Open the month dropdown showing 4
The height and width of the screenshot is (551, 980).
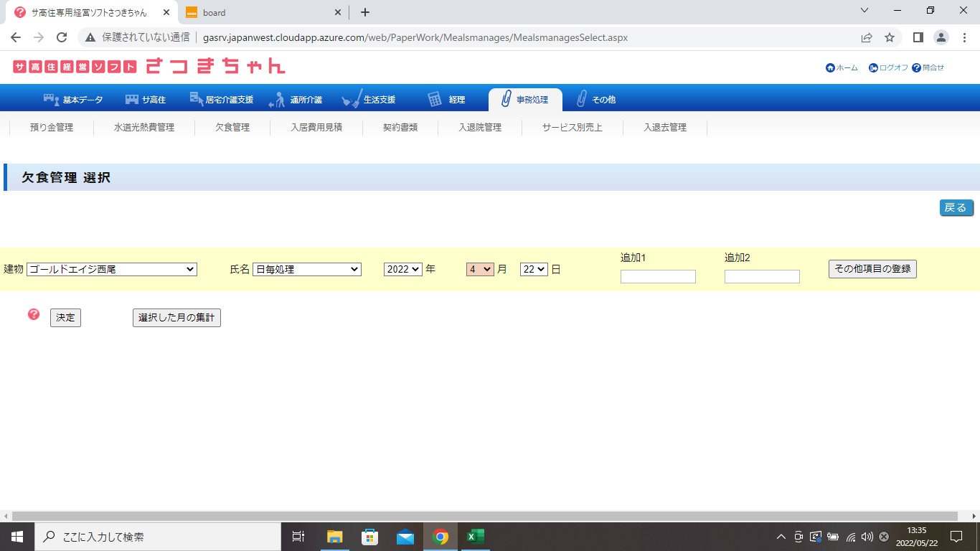click(x=480, y=269)
